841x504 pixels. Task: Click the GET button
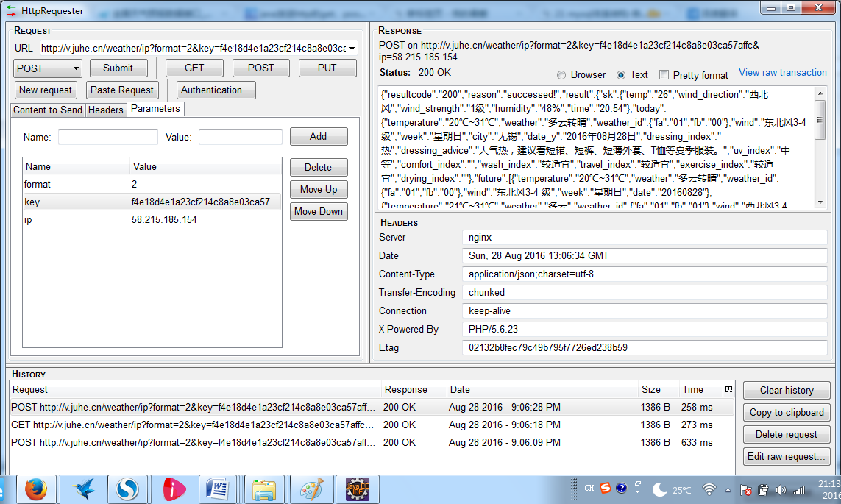194,68
